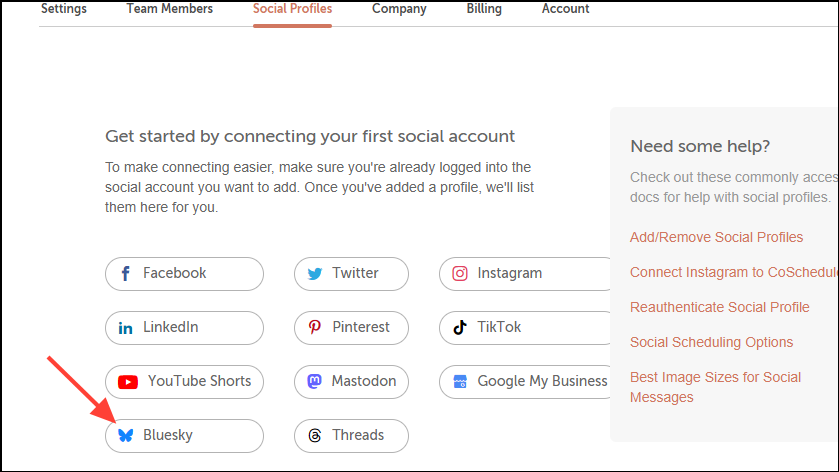Click the Pinterest logo icon

click(x=315, y=327)
